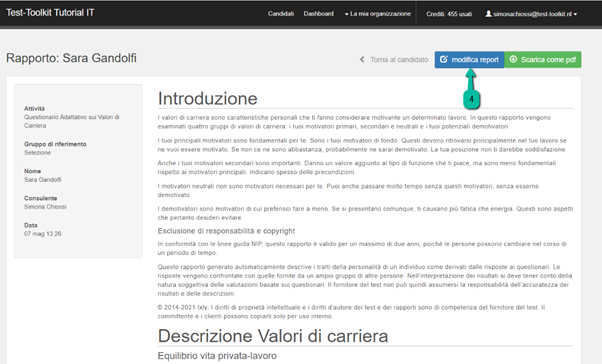Screen dimensions: 602x364
Task: Click paragraph starting 'I motivatori neutrali'
Action: [348, 190]
